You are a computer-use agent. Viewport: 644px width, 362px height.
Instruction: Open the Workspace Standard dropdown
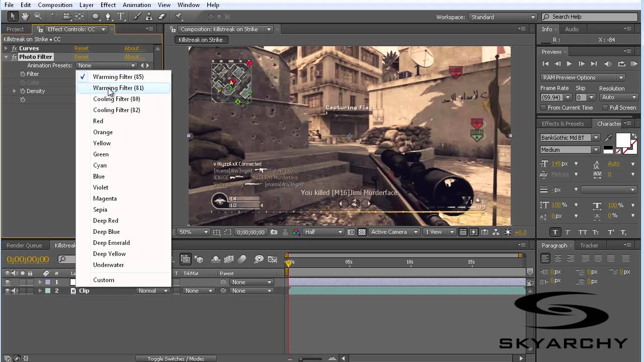(502, 17)
